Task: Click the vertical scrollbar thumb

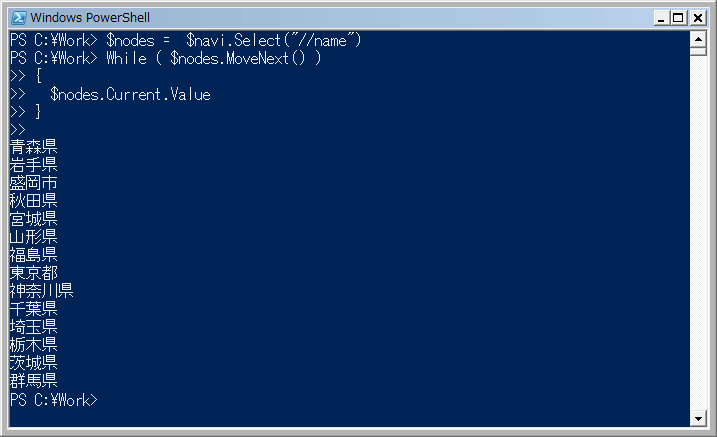Action: 698,51
